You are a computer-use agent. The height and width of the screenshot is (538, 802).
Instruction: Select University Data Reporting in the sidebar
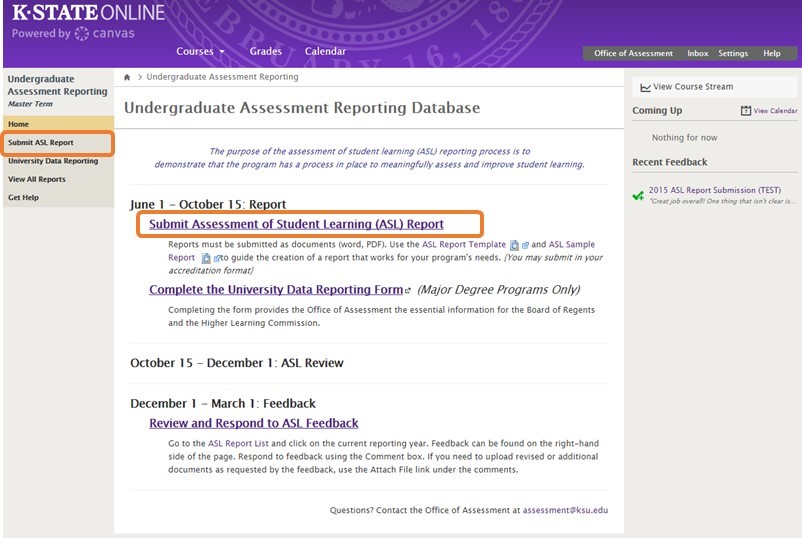pyautogui.click(x=53, y=161)
